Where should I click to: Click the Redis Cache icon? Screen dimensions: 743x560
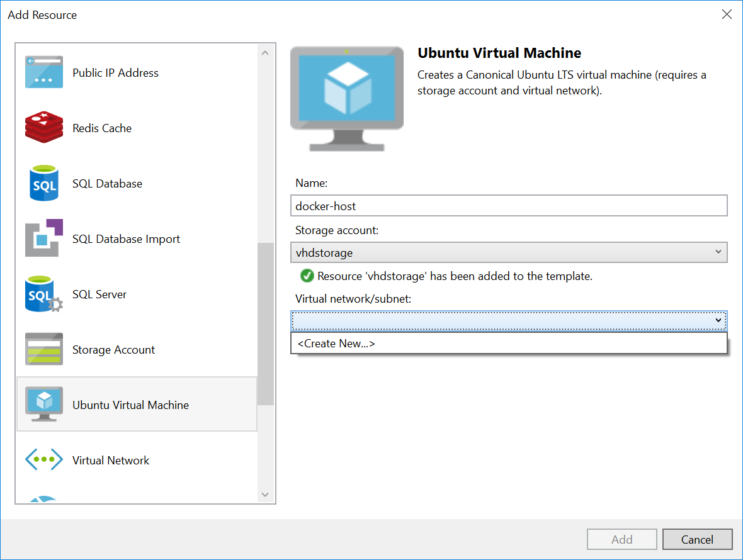click(43, 128)
